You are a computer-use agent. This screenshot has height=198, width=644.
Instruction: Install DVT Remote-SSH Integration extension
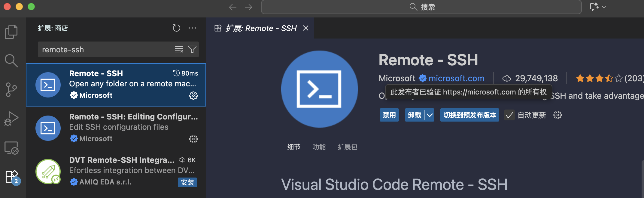(x=187, y=182)
